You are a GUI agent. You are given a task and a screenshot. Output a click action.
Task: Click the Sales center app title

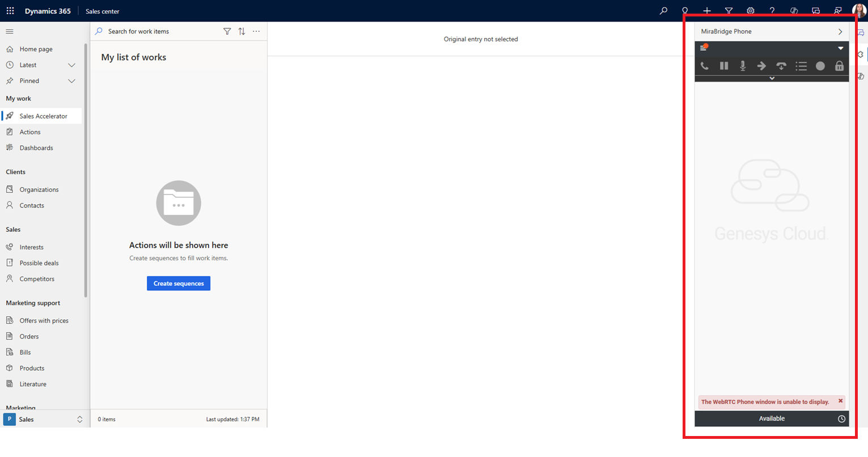[x=103, y=11]
